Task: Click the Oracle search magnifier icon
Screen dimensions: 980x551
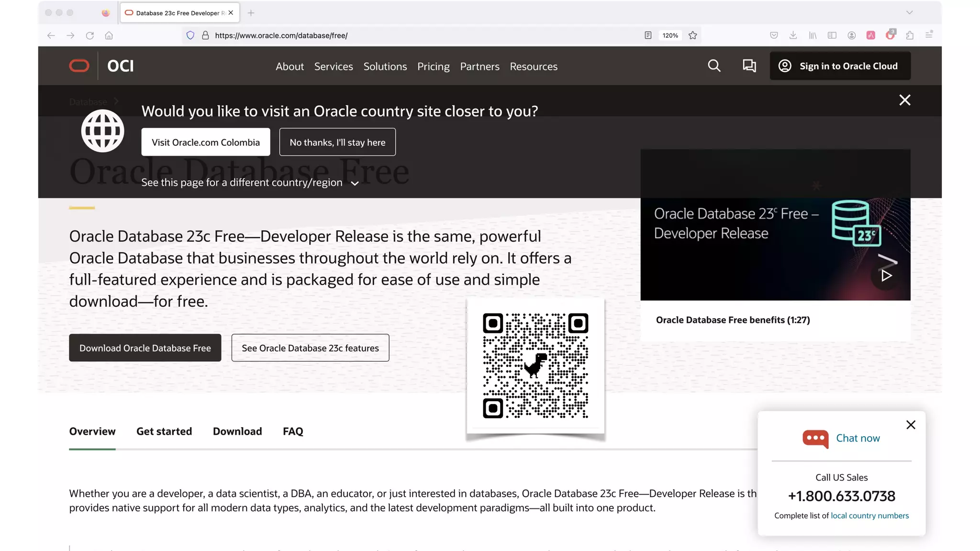Action: (714, 66)
